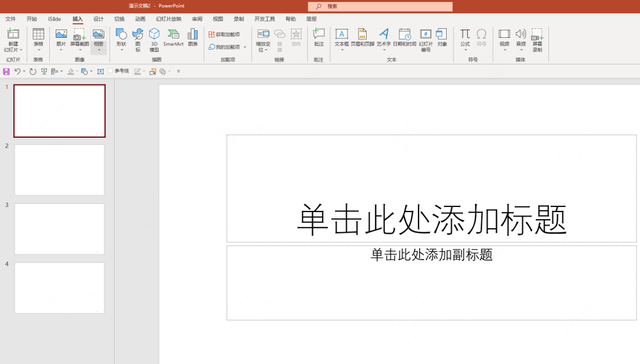This screenshot has height=364, width=640.
Task: Add a comment with 批注 icon
Action: point(319,34)
